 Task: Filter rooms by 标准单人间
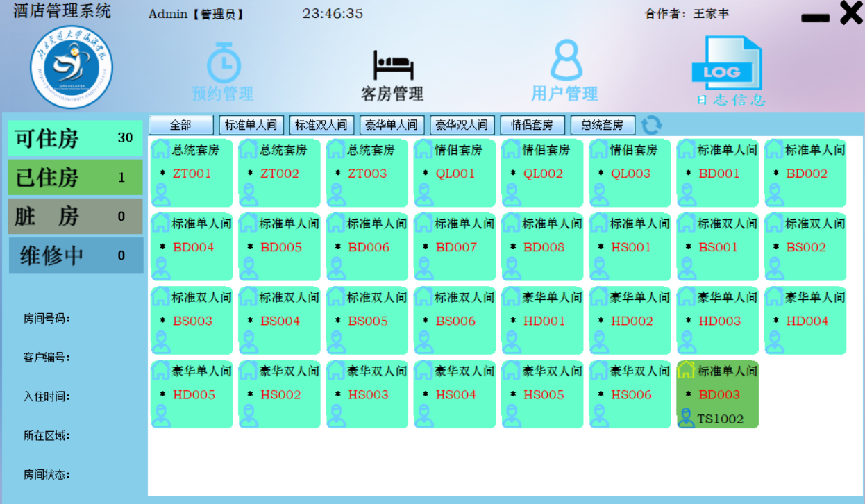[251, 125]
